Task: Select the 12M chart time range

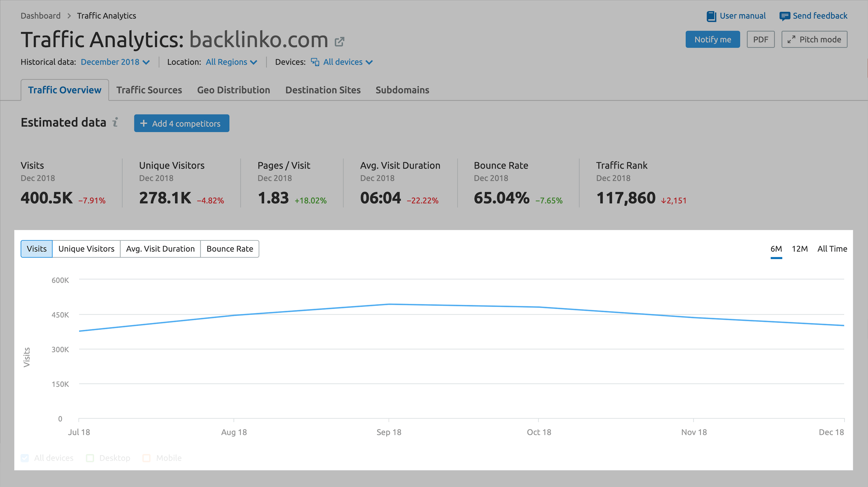Action: click(x=799, y=249)
